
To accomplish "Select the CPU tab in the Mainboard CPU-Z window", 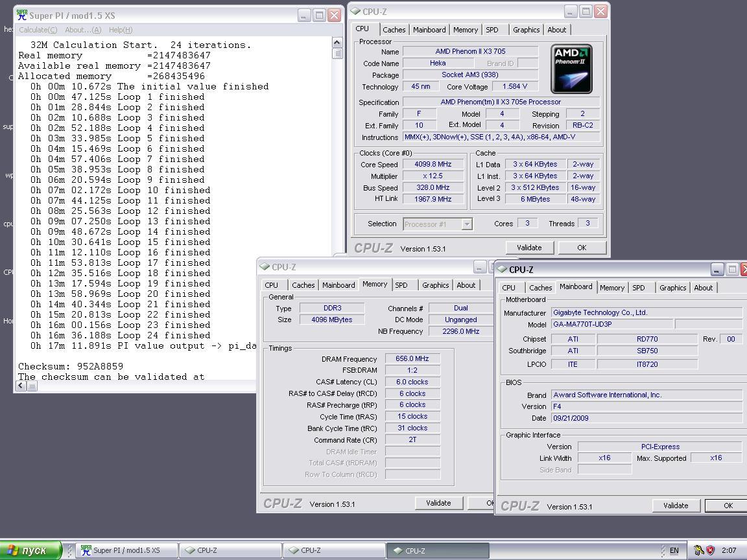I will pos(509,288).
